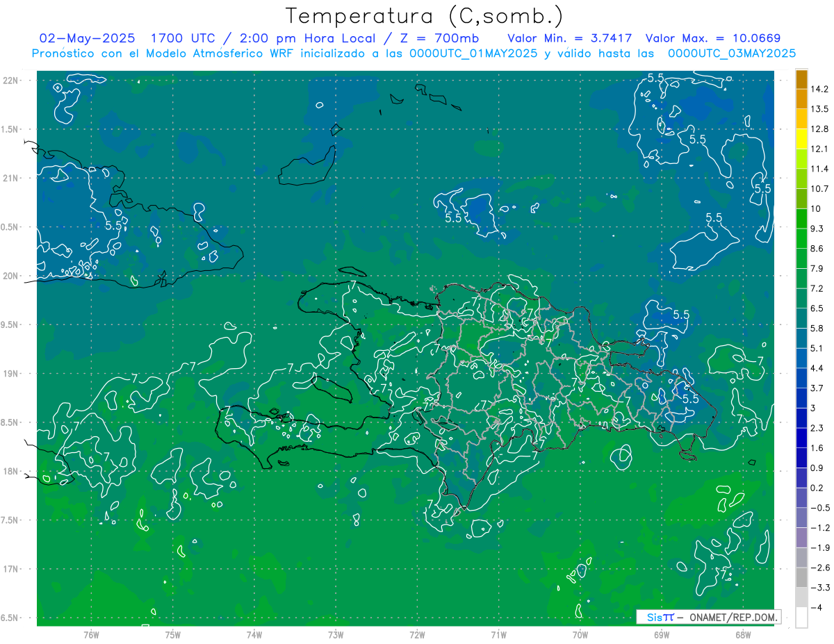This screenshot has height=644, width=834.
Task: Pick the blue swatch between 3.7 and 4.4
Action: (x=801, y=378)
